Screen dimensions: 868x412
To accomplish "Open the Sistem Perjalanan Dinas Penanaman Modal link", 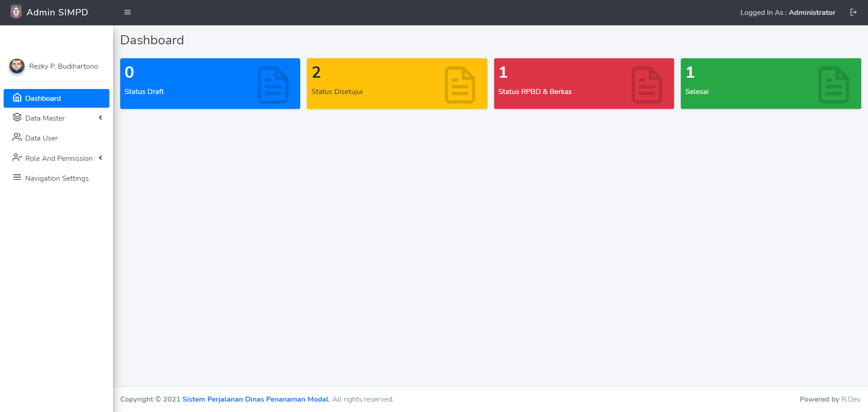I will click(x=255, y=399).
